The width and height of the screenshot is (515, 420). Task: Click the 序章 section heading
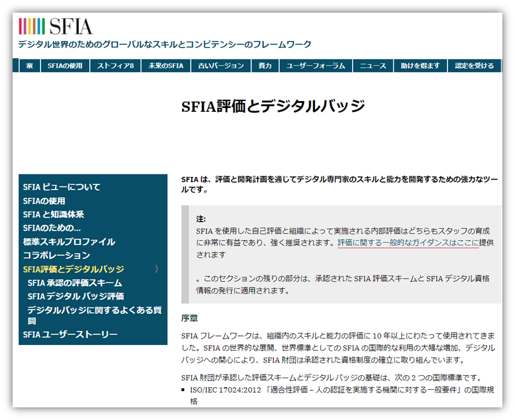pyautogui.click(x=189, y=318)
